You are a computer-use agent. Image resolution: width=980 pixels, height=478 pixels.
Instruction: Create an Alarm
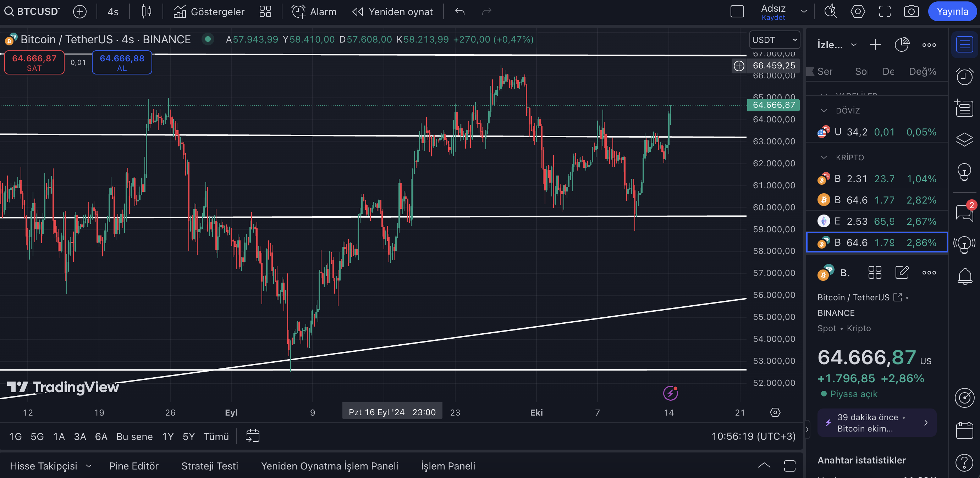pos(314,12)
